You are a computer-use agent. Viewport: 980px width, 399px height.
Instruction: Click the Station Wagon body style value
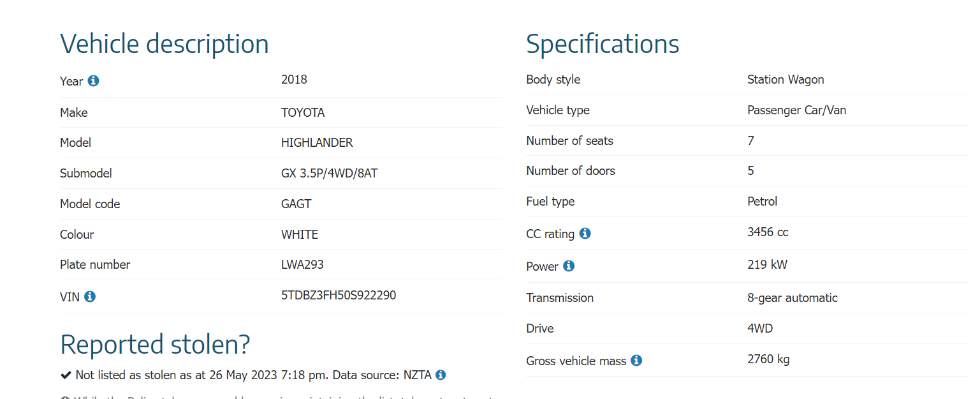786,80
